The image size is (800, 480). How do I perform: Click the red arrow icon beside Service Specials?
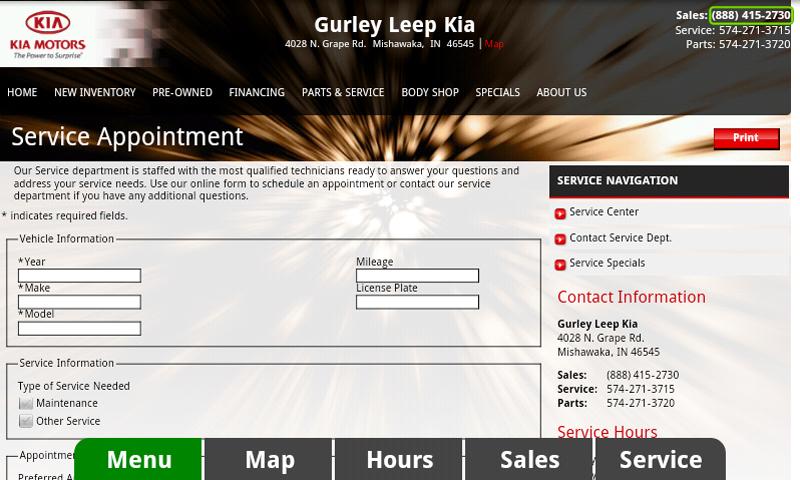click(560, 264)
